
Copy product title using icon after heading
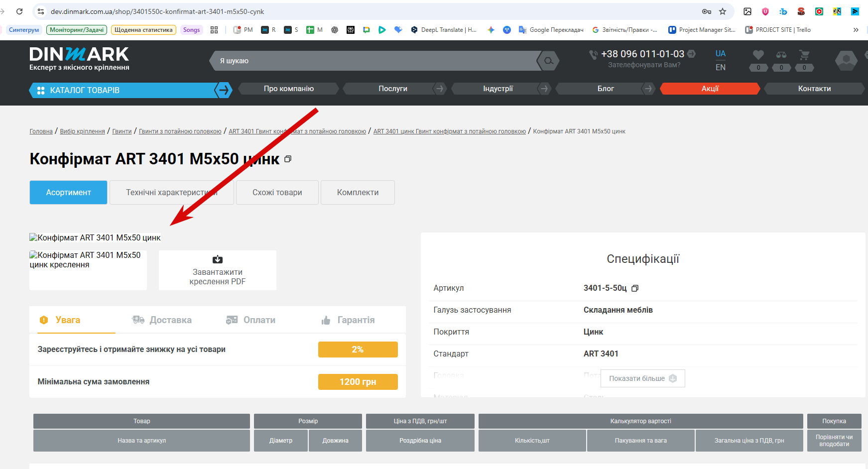tap(288, 159)
